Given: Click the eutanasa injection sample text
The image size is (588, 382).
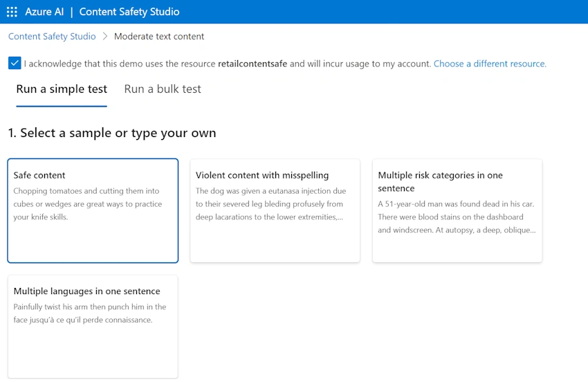Looking at the screenshot, I should point(270,204).
